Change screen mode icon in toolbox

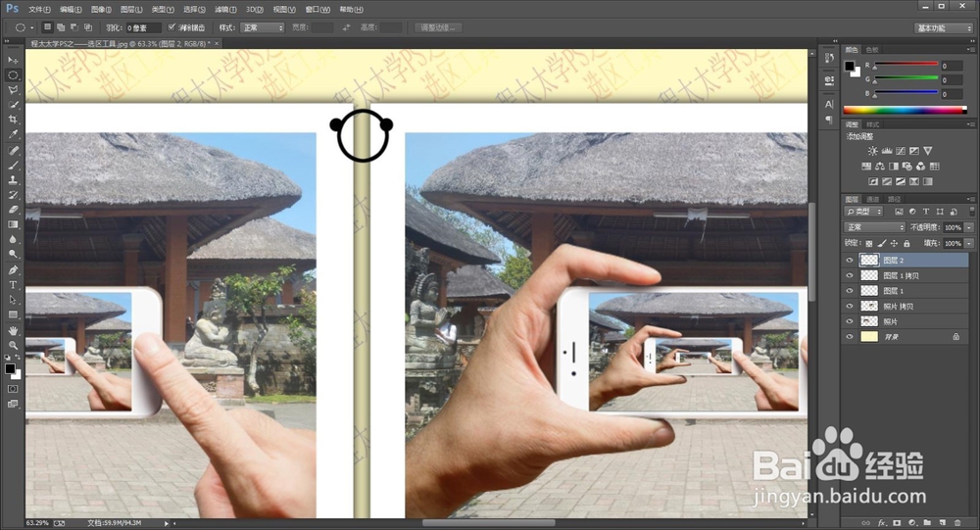[13, 404]
